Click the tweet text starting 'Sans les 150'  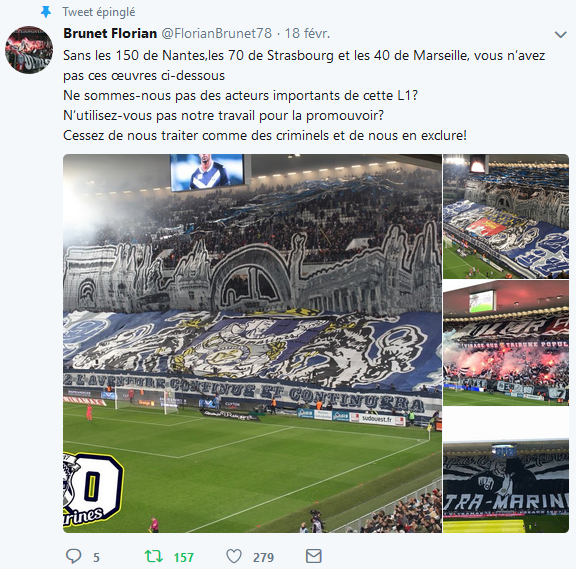click(x=304, y=65)
